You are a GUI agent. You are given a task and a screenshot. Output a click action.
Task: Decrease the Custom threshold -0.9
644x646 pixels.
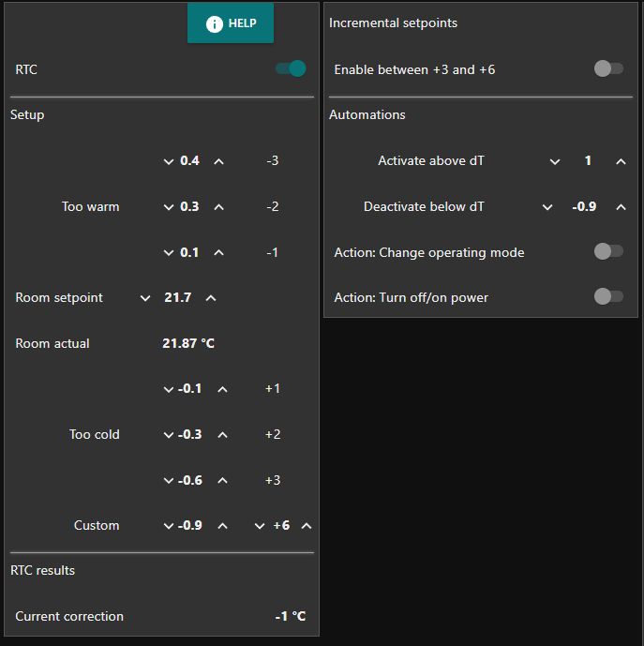click(x=169, y=526)
